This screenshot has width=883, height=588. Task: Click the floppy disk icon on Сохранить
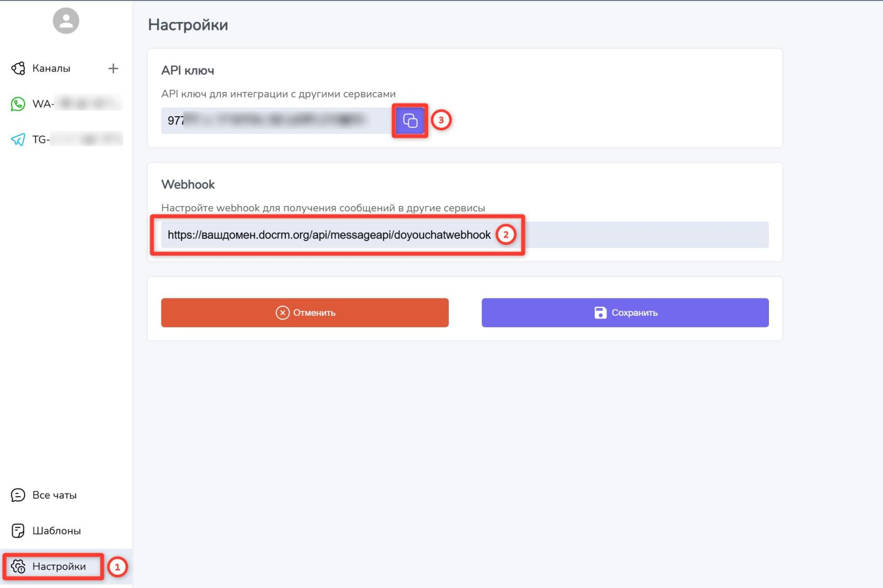click(x=600, y=313)
